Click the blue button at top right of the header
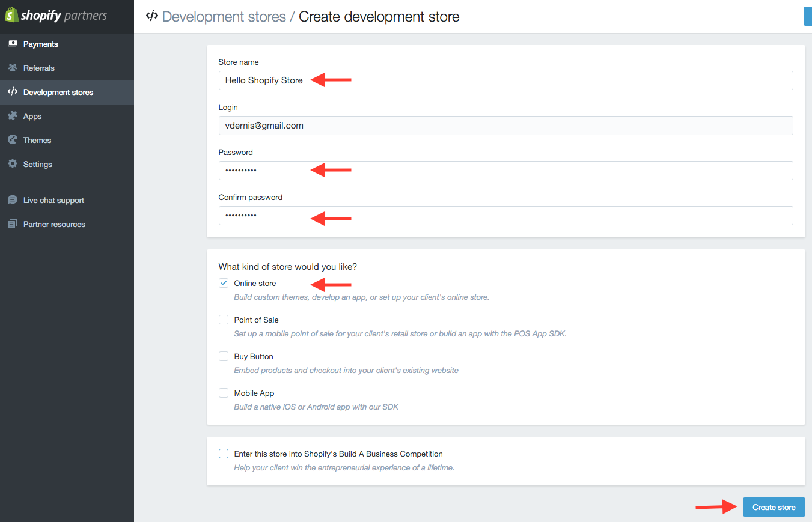This screenshot has height=522, width=812. click(x=808, y=16)
